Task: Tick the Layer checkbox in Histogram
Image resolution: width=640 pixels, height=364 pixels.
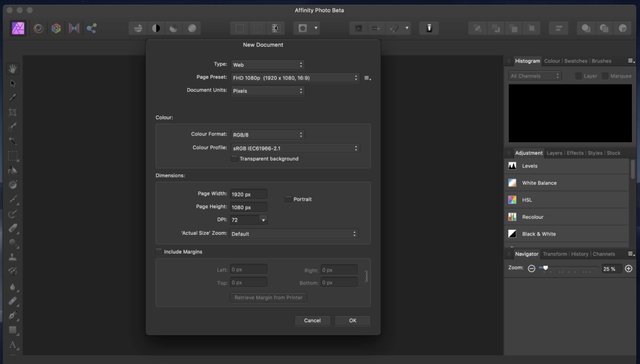Action: [578, 76]
